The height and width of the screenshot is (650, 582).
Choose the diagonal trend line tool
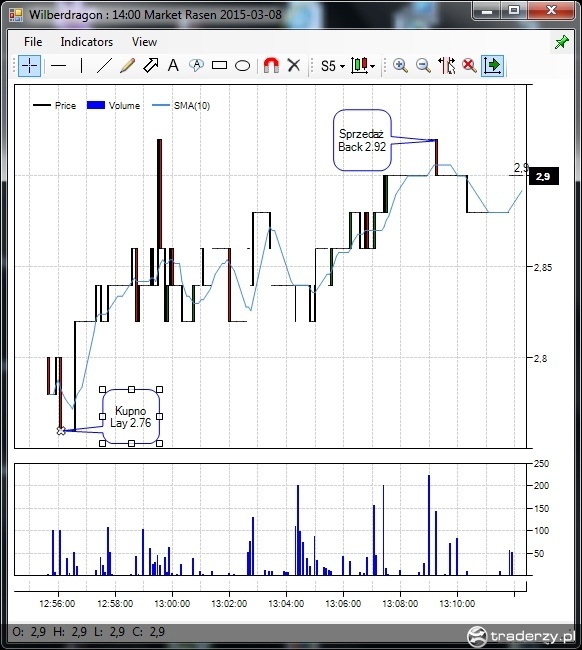tap(104, 65)
